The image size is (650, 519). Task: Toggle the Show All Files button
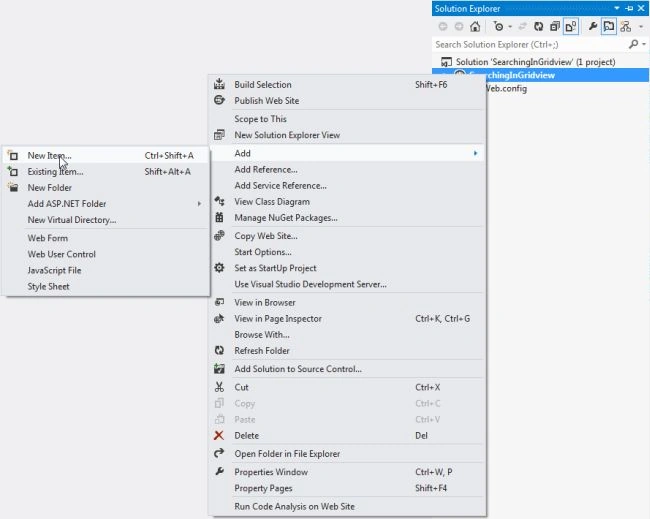(x=571, y=27)
